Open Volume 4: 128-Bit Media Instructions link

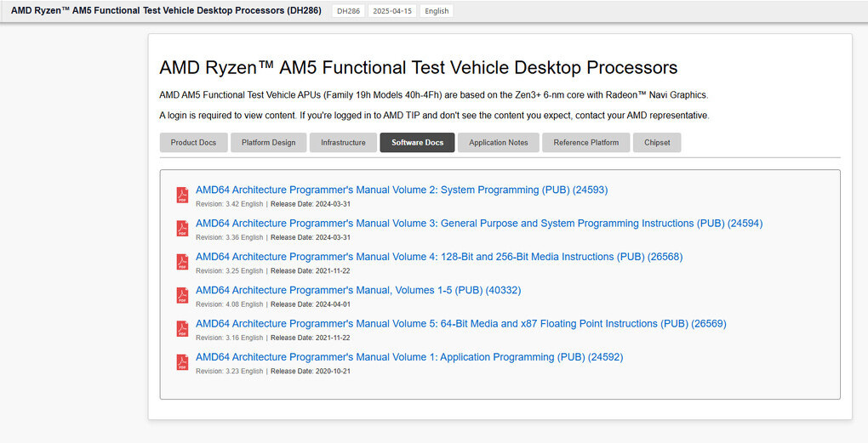[439, 257]
